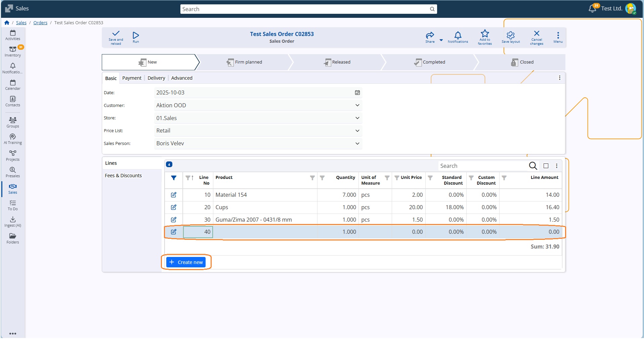Screen dimensions: 644x339
Task: Switch to the Payment tab
Action: click(x=132, y=78)
